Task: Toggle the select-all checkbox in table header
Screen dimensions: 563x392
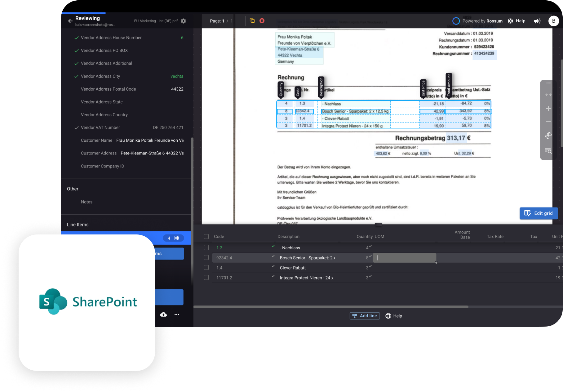Action: pos(206,237)
